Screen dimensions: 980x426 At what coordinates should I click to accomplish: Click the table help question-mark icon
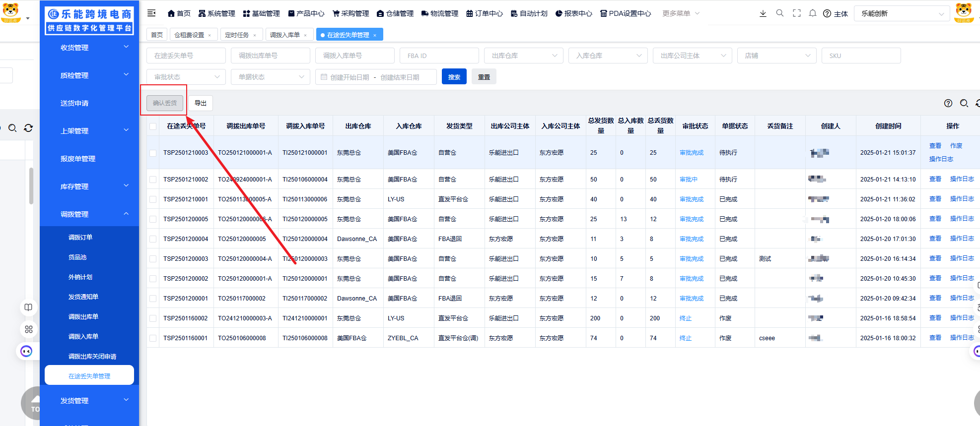948,103
